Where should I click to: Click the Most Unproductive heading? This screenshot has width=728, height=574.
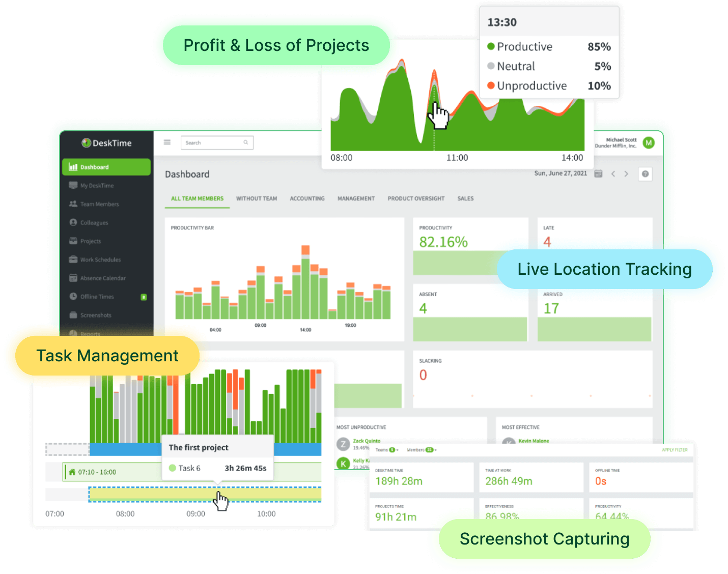361,427
